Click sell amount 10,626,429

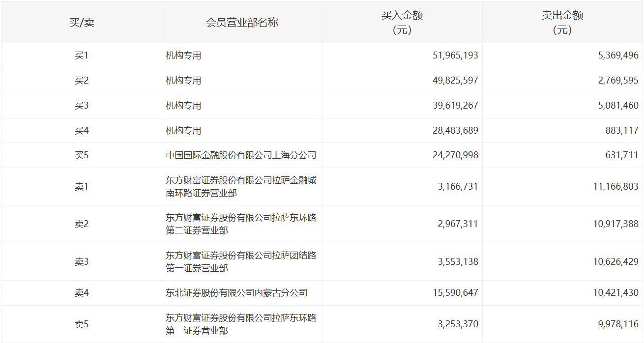click(616, 262)
